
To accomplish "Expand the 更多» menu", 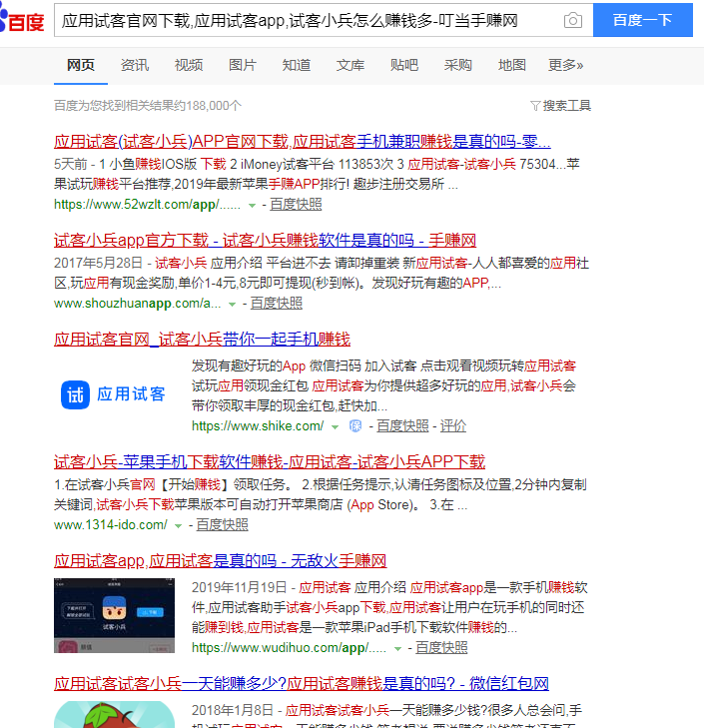I will coord(565,65).
